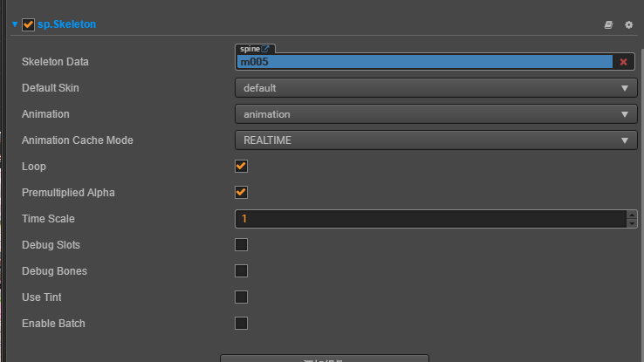Open the sp.Skeleton component gear settings

click(628, 25)
